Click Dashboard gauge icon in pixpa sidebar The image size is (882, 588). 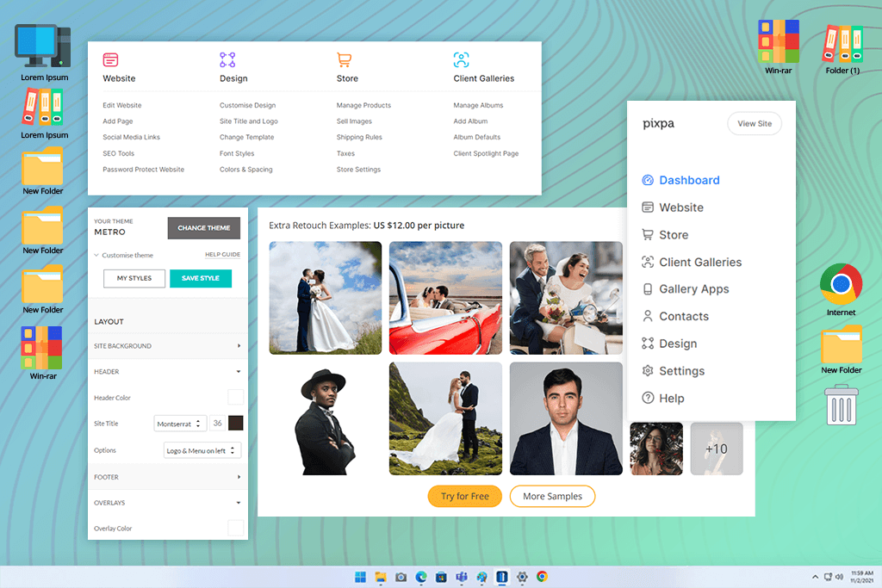(648, 180)
